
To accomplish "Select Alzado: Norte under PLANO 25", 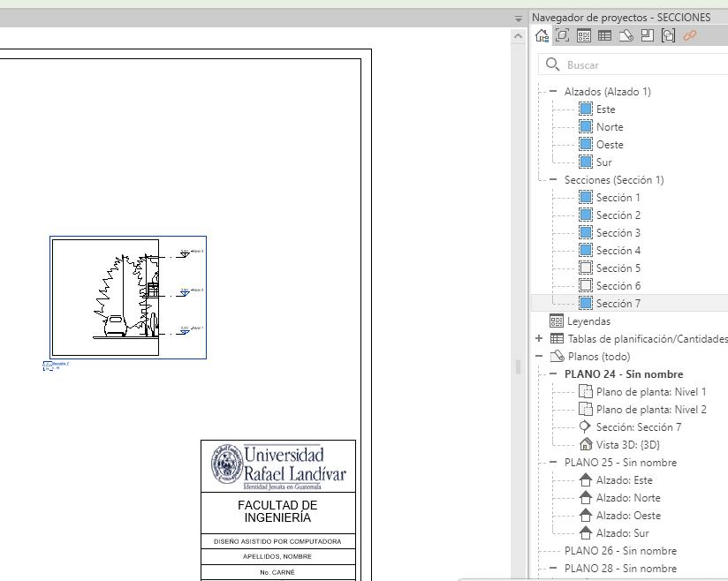I will coord(628,497).
